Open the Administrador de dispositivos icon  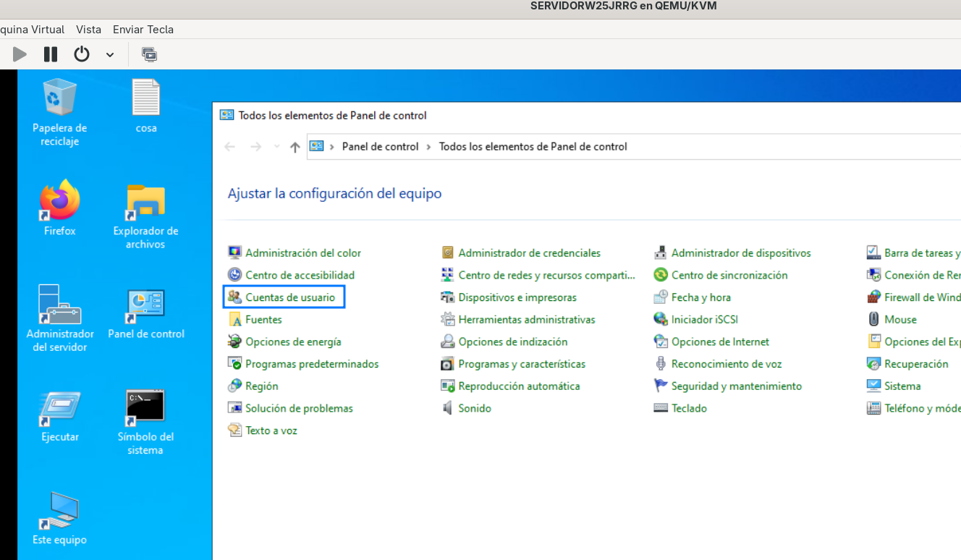[660, 253]
